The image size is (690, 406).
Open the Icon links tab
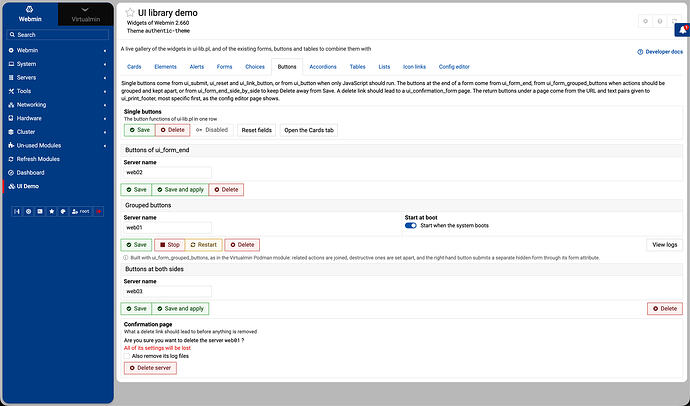click(414, 67)
